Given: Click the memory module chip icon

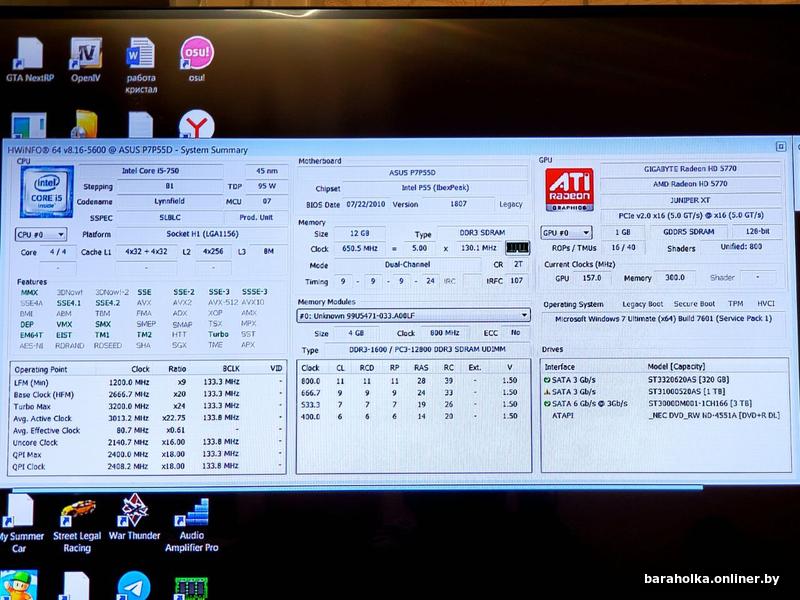Looking at the screenshot, I should [x=516, y=247].
